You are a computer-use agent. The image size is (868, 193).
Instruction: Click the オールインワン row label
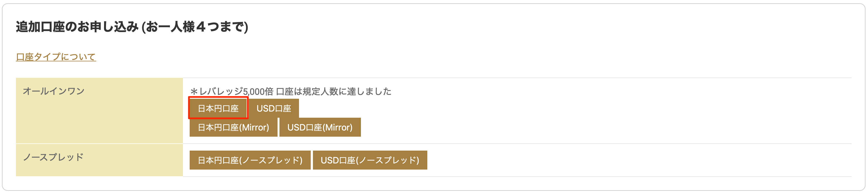pyautogui.click(x=54, y=91)
